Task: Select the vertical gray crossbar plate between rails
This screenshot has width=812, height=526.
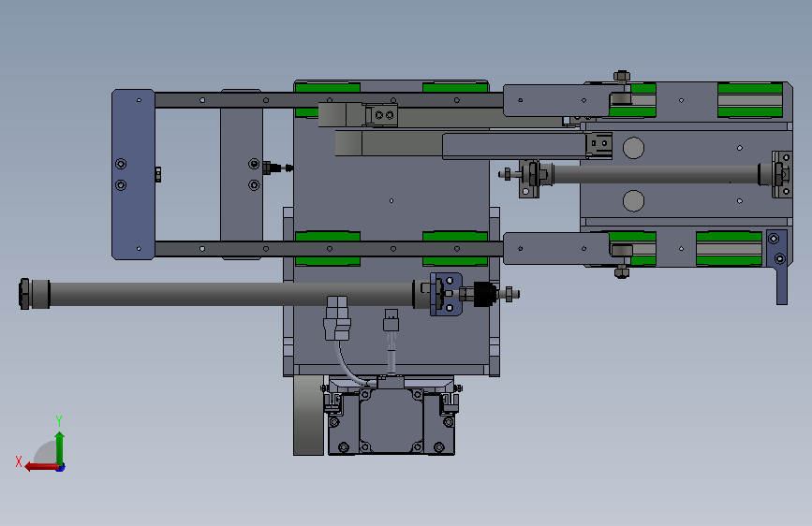Action: pyautogui.click(x=242, y=174)
